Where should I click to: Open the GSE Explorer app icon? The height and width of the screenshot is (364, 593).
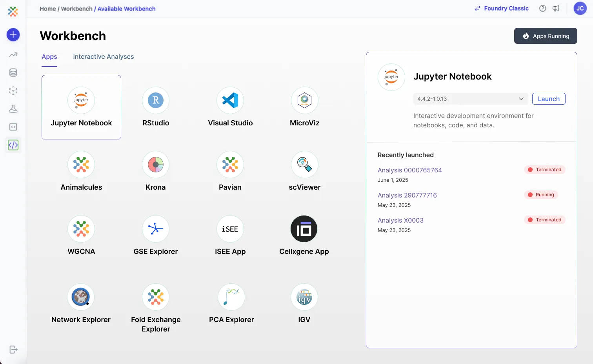click(x=156, y=229)
